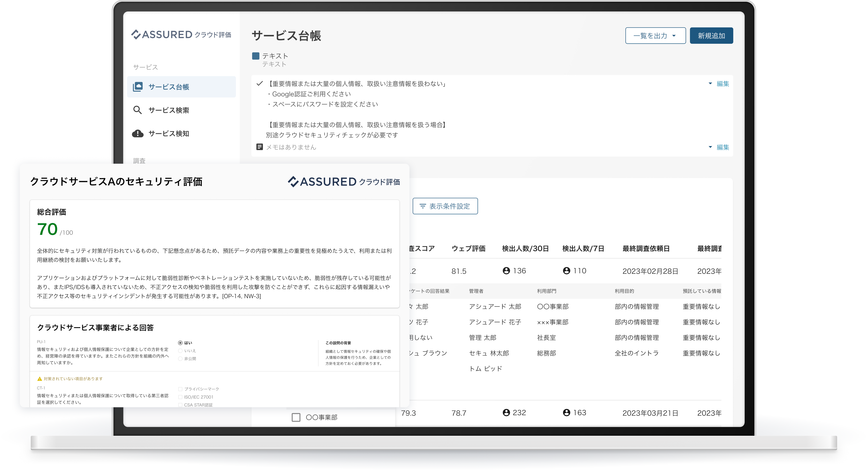Click the メモ note icon
This screenshot has width=868, height=470.
click(x=260, y=147)
